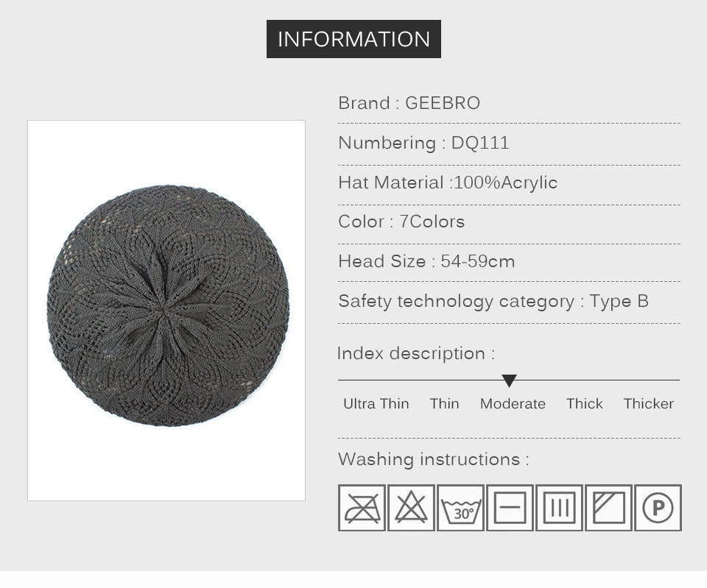Click the do-not-iron care symbol
Screen dimensions: 707x588
point(362,508)
